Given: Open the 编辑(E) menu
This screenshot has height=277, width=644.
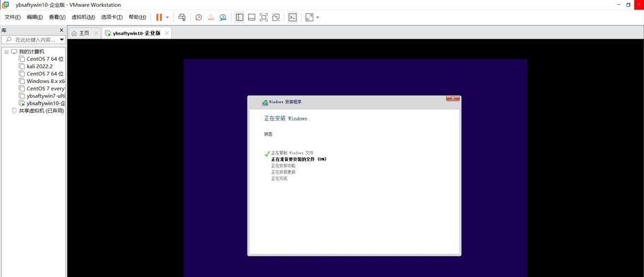Looking at the screenshot, I should pyautogui.click(x=35, y=17).
